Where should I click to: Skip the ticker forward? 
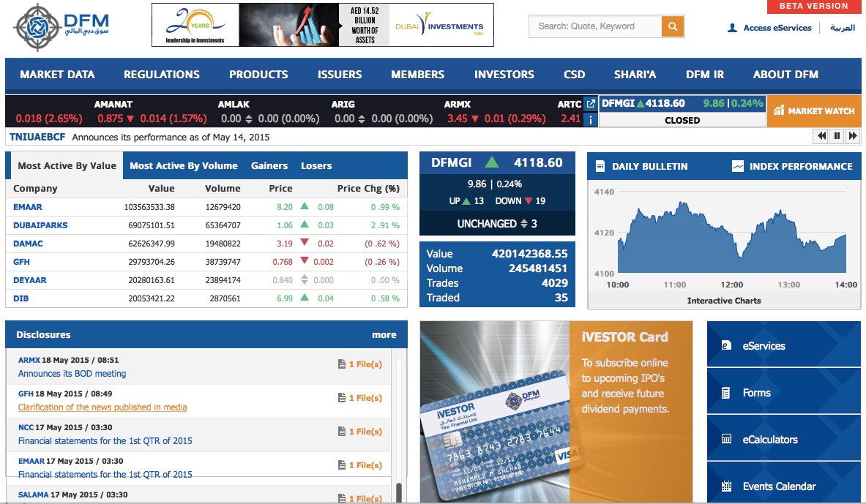pyautogui.click(x=853, y=135)
